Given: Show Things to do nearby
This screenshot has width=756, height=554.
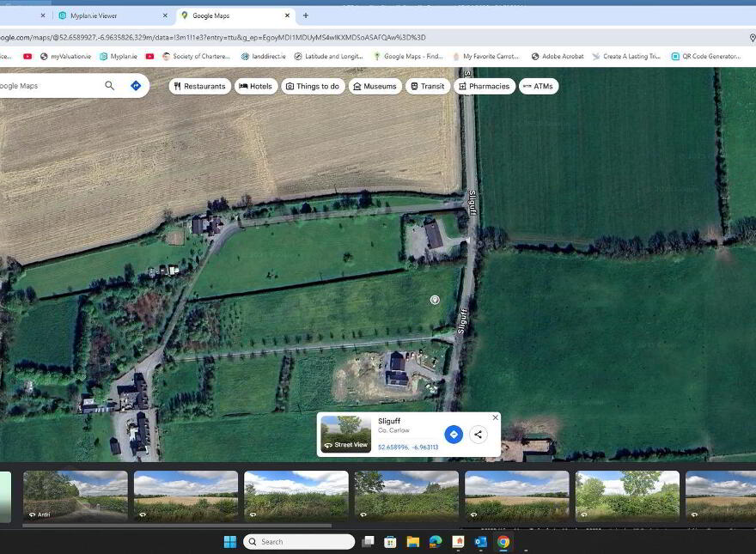Looking at the screenshot, I should coord(313,86).
